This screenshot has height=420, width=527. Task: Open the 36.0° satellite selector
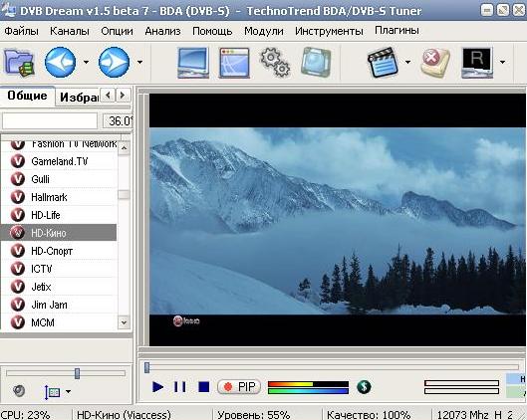tap(118, 120)
